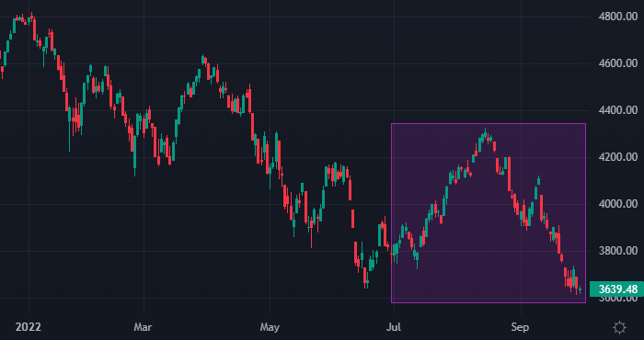Image resolution: width=644 pixels, height=340 pixels.
Task: Click the 4400.00 price axis label
Action: [x=617, y=110]
